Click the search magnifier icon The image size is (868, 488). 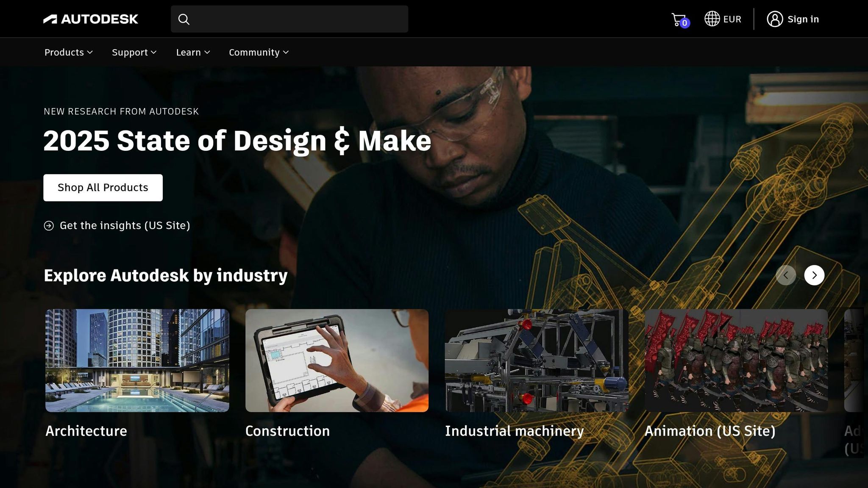[184, 19]
